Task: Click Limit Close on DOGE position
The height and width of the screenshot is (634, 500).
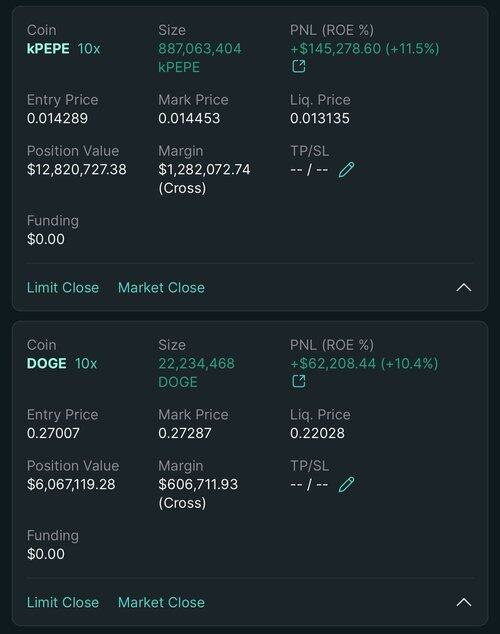Action: (63, 602)
